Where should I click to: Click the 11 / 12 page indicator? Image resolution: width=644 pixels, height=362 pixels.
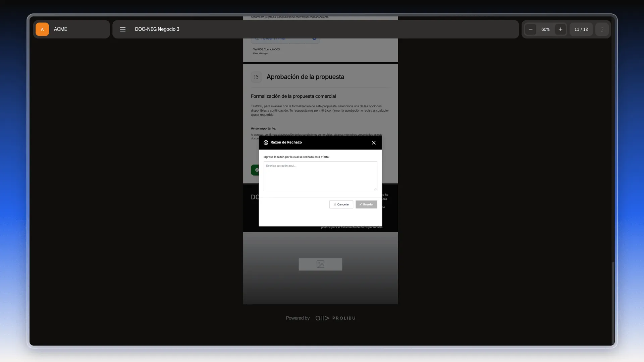point(581,29)
